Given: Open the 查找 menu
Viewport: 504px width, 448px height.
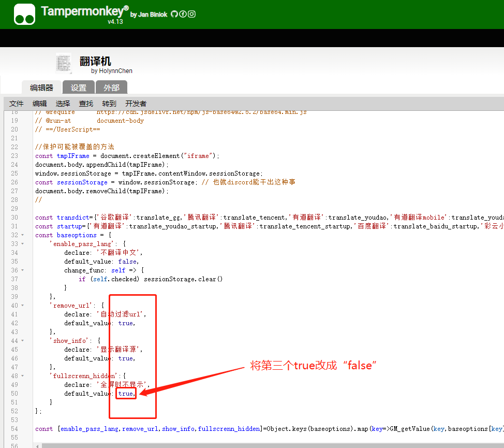Looking at the screenshot, I should coord(86,104).
